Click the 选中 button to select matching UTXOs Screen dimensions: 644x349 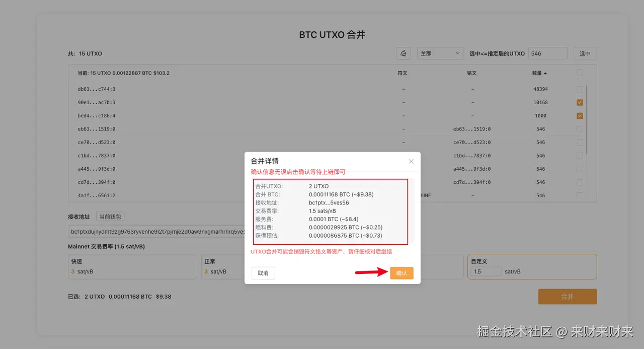585,53
